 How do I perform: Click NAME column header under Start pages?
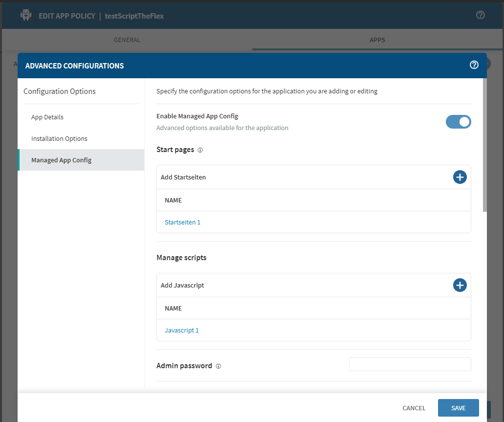tap(173, 200)
